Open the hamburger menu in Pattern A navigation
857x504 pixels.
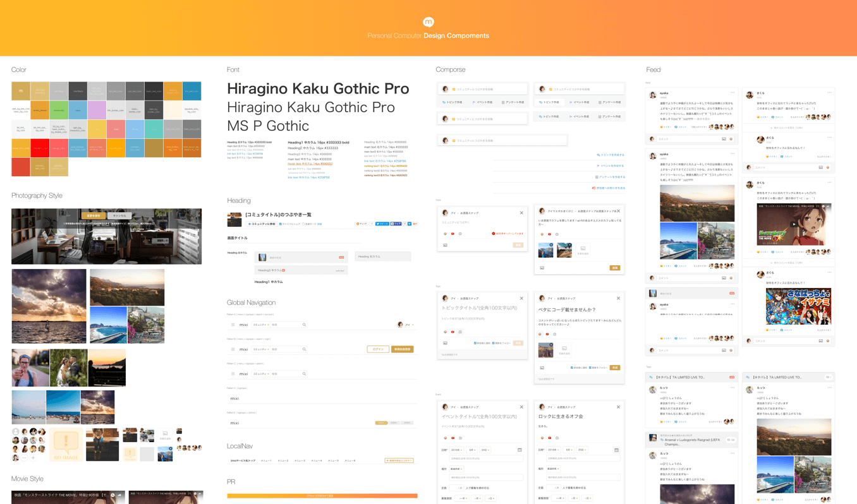click(233, 325)
